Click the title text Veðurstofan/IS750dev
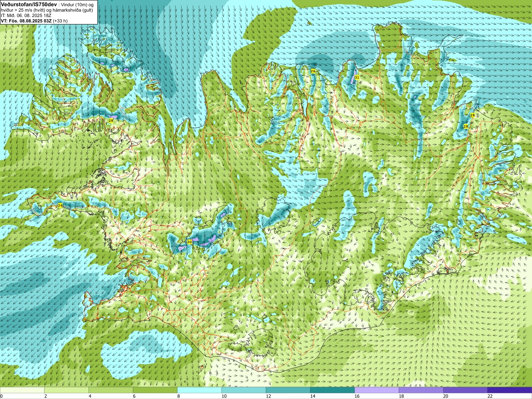This screenshot has height=399, width=532. (29, 4)
